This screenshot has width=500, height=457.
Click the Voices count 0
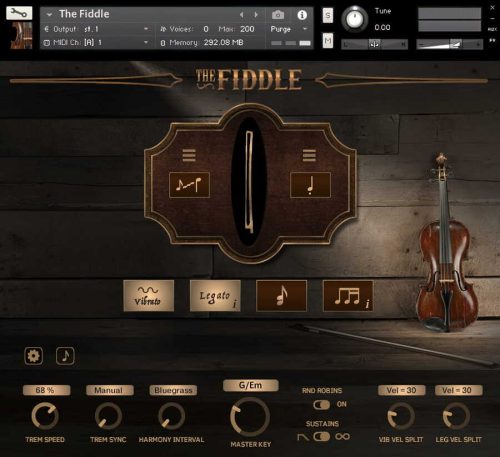[x=206, y=29]
